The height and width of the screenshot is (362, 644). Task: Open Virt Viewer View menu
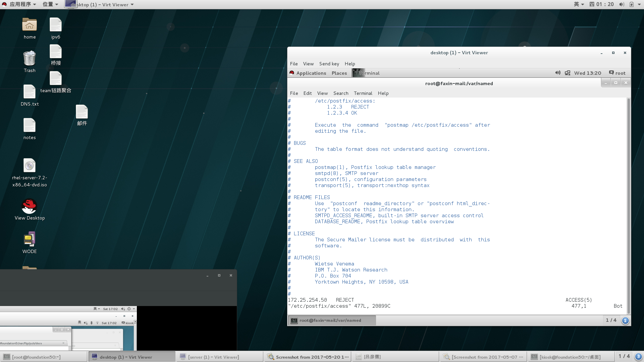point(308,64)
